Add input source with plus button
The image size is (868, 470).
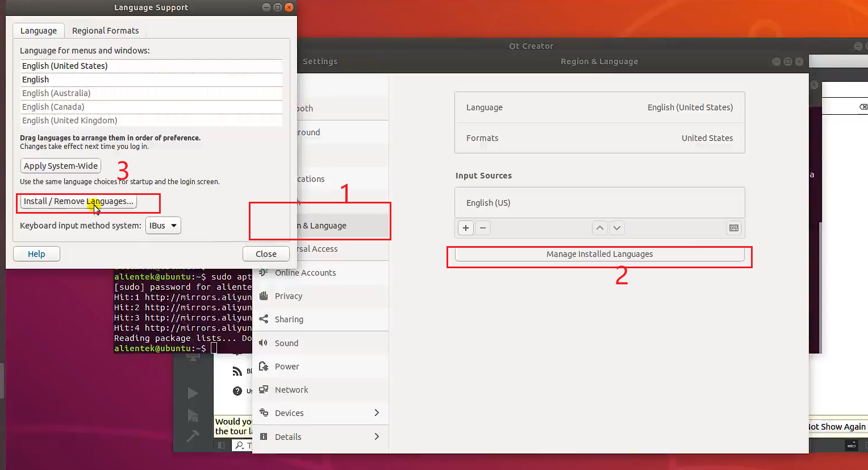(466, 228)
